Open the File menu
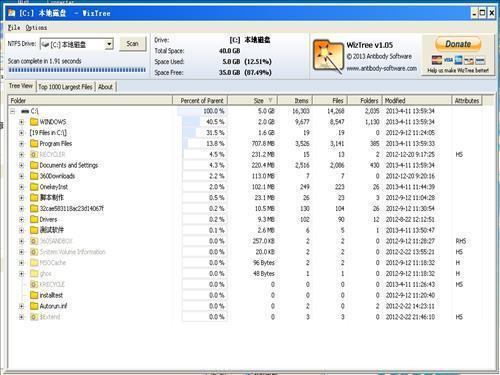 (x=14, y=28)
